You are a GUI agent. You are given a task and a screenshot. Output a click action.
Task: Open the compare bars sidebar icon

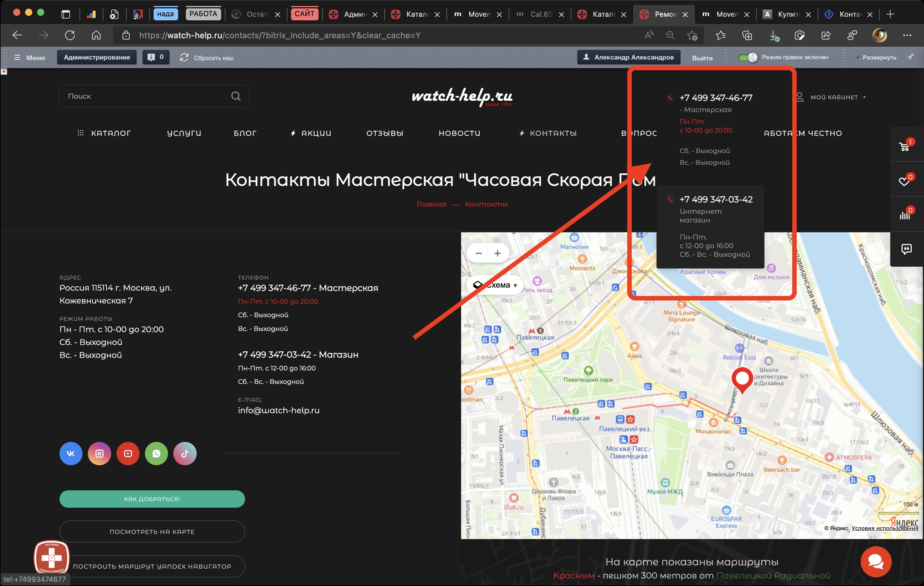click(905, 215)
